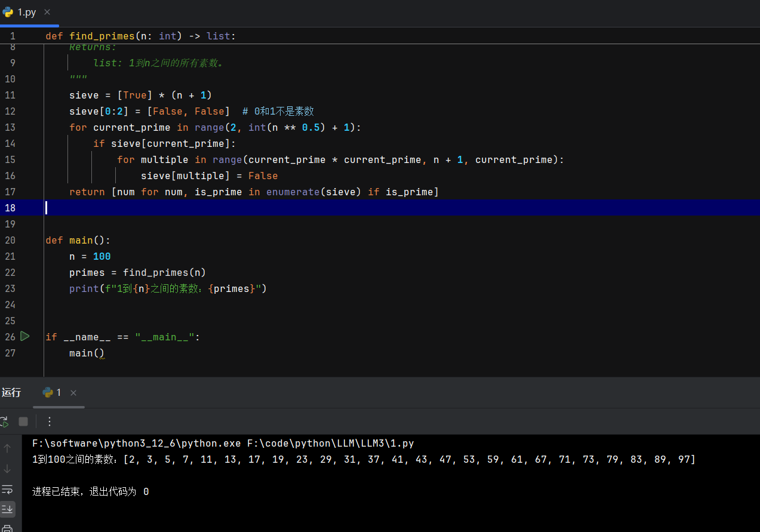The width and height of the screenshot is (760, 532).
Task: Click 'sieve[multiple] = False' on line 16
Action: [210, 176]
